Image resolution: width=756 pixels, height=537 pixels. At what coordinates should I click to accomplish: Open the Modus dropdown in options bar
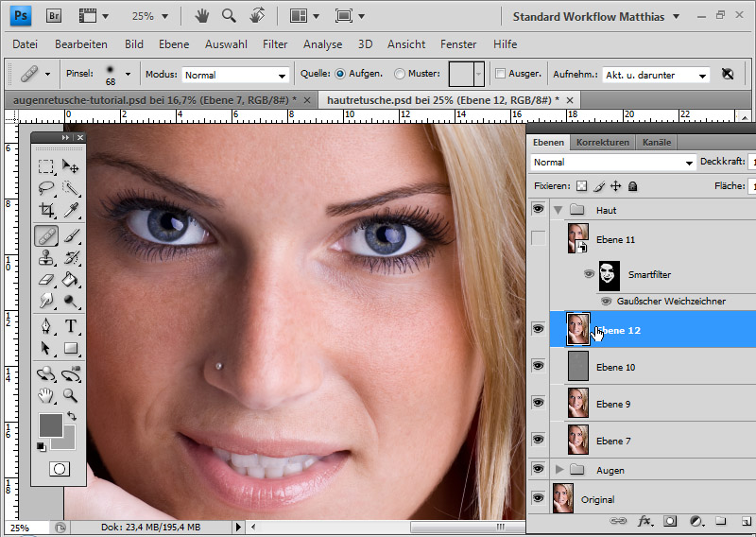pos(235,75)
